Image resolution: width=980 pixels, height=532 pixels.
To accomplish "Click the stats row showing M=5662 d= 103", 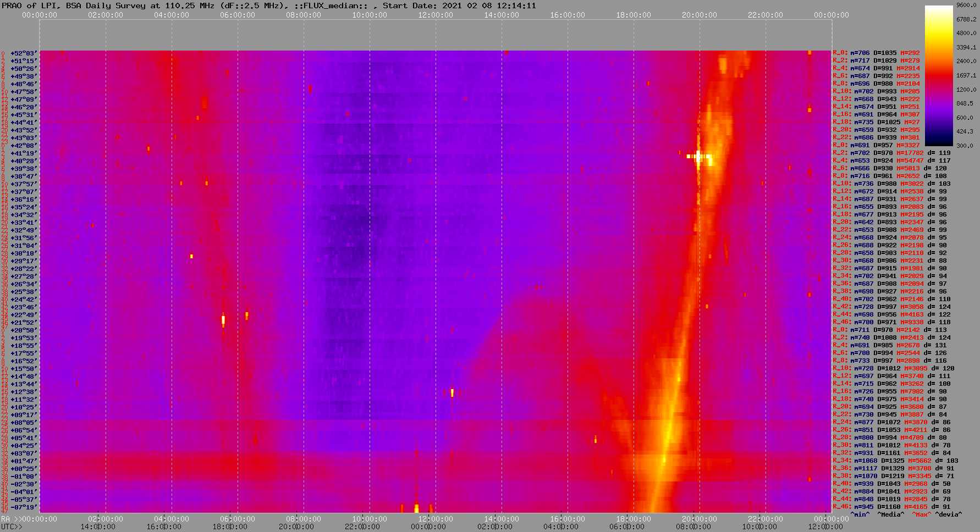I will tap(895, 461).
